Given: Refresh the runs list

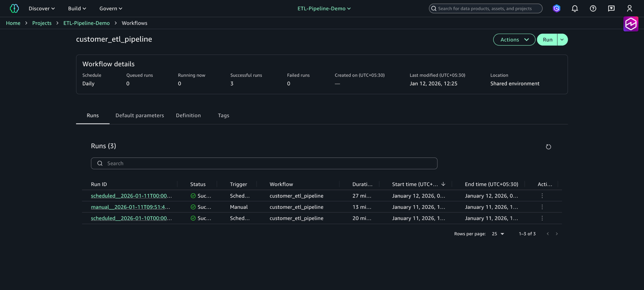Looking at the screenshot, I should tap(548, 147).
